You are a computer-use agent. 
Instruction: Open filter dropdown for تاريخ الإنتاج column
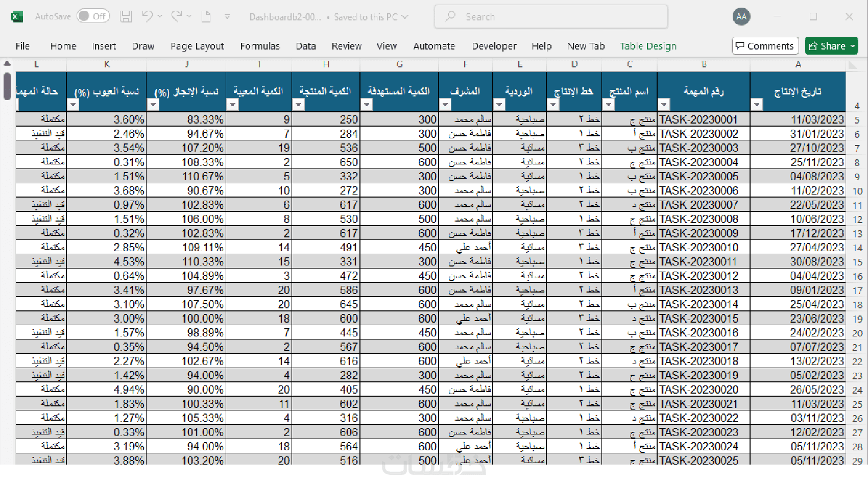pyautogui.click(x=757, y=105)
